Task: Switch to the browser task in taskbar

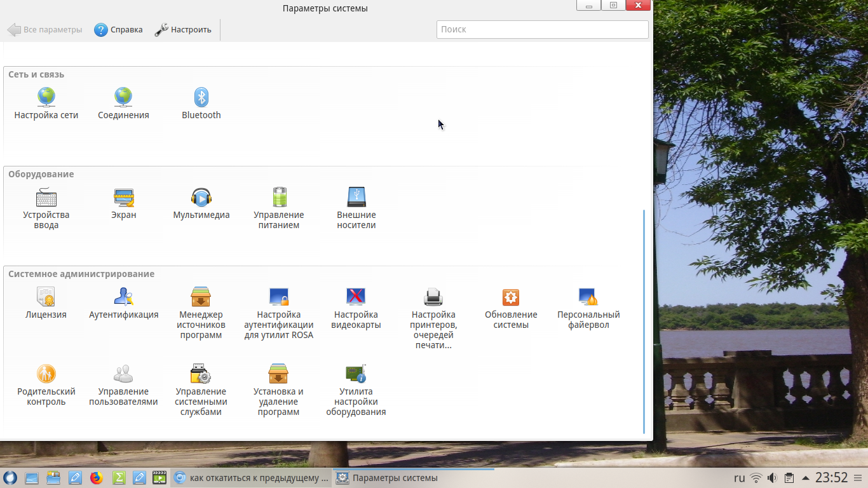Action: pyautogui.click(x=252, y=478)
